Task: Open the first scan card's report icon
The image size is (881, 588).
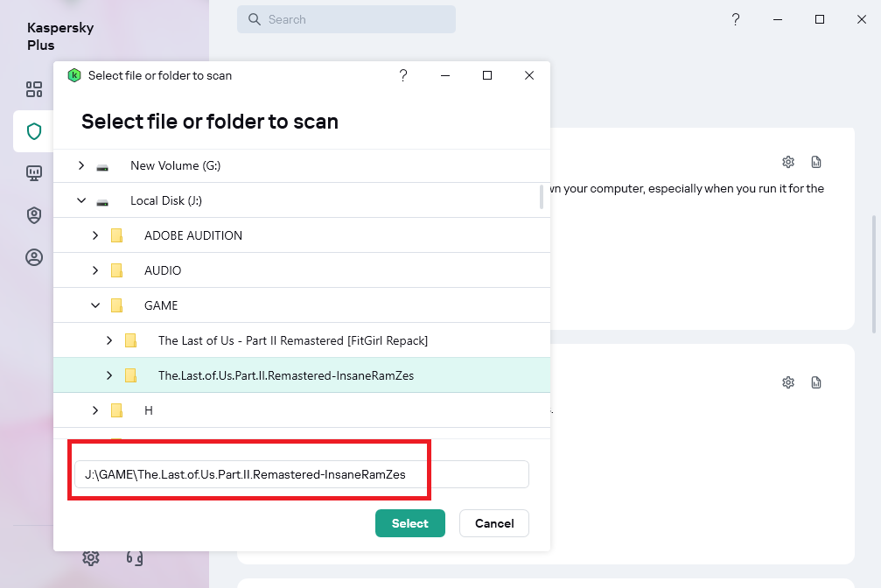Action: pyautogui.click(x=816, y=162)
